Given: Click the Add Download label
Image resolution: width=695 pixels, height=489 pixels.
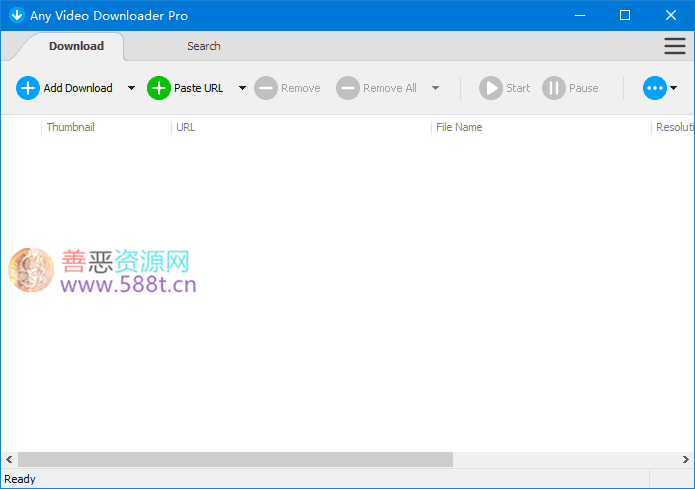Looking at the screenshot, I should point(78,88).
